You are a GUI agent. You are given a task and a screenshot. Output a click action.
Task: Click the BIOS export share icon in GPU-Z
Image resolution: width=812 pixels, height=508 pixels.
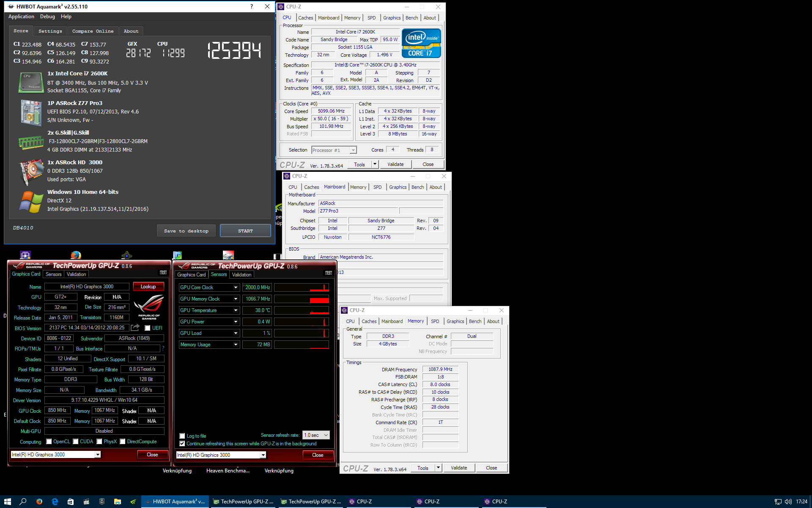click(135, 328)
